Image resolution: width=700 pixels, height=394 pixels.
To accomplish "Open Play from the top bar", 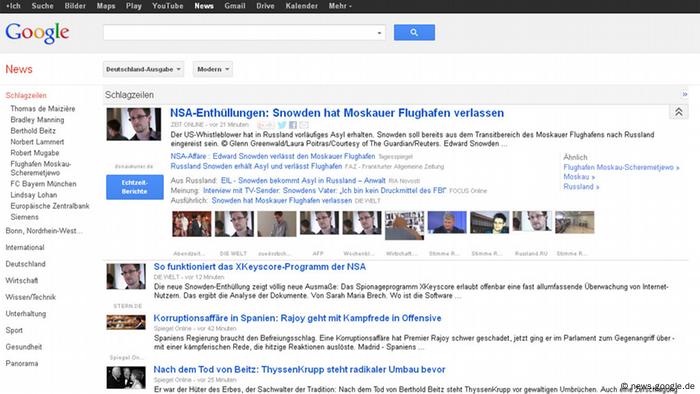I will (133, 6).
